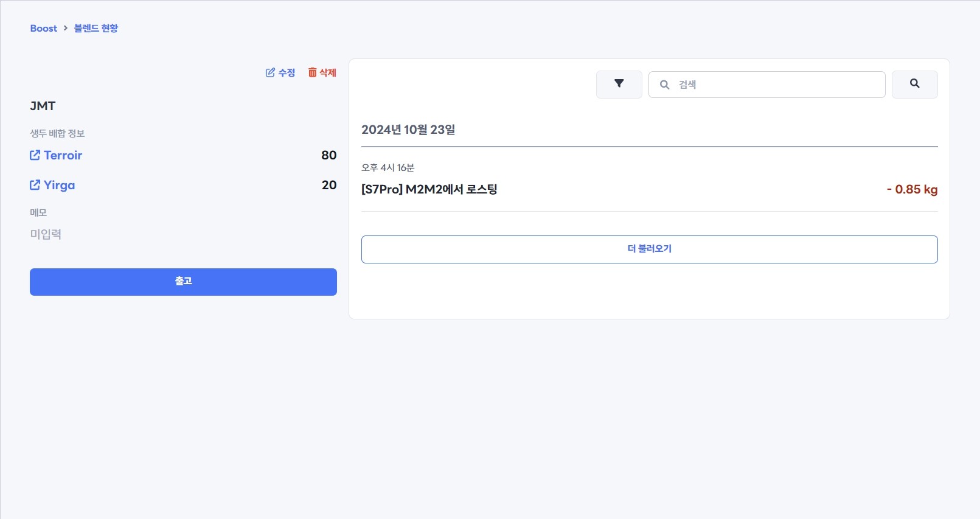Click the magnifier search submit button

(x=915, y=84)
